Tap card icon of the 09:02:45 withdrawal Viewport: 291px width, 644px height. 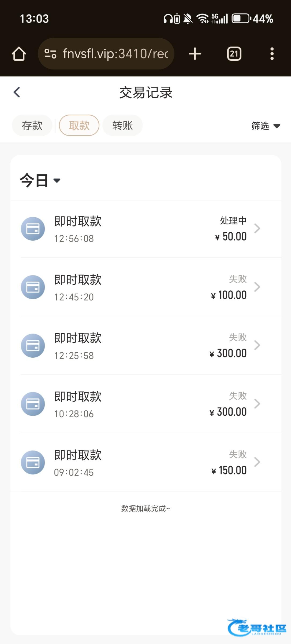tap(33, 462)
